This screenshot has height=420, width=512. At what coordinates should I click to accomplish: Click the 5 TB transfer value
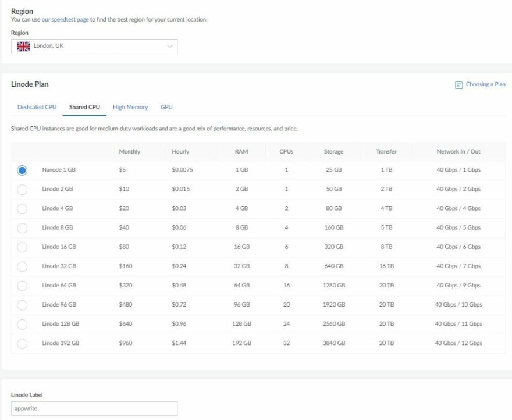pyautogui.click(x=386, y=227)
